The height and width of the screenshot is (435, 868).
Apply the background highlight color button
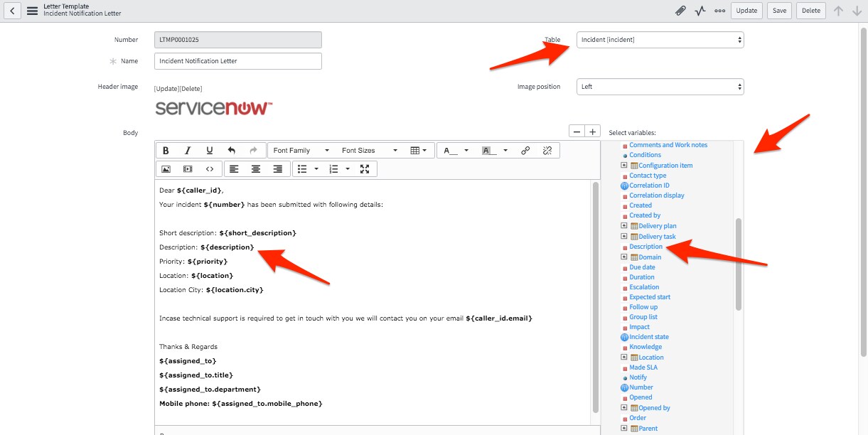[489, 151]
